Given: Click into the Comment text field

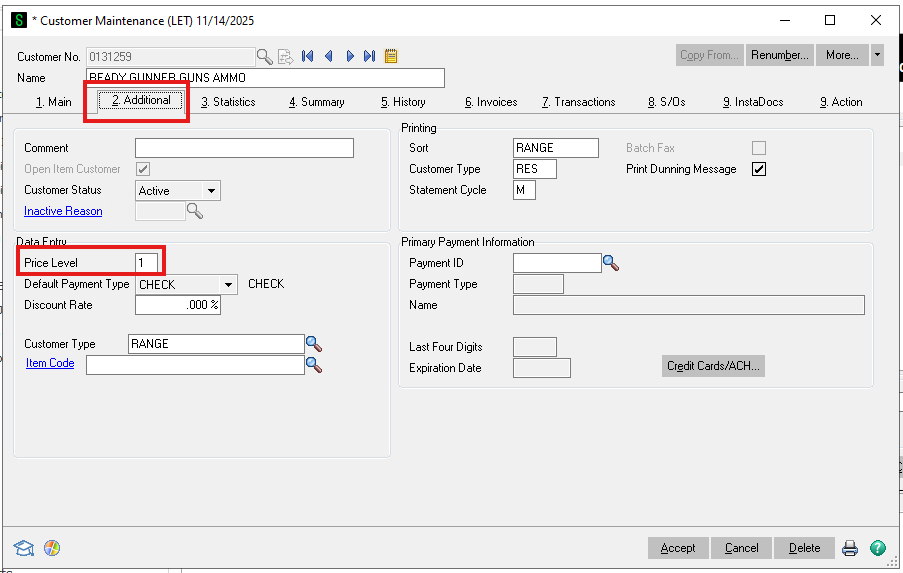Looking at the screenshot, I should 244,148.
